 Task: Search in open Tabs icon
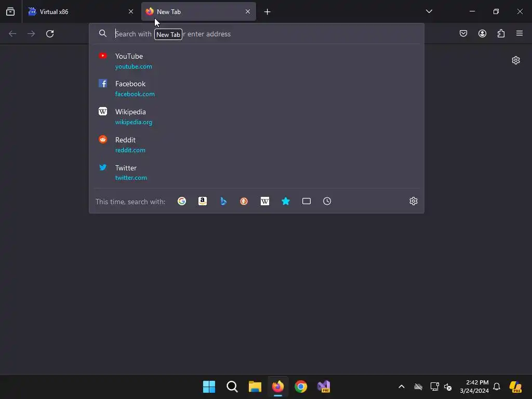click(307, 201)
